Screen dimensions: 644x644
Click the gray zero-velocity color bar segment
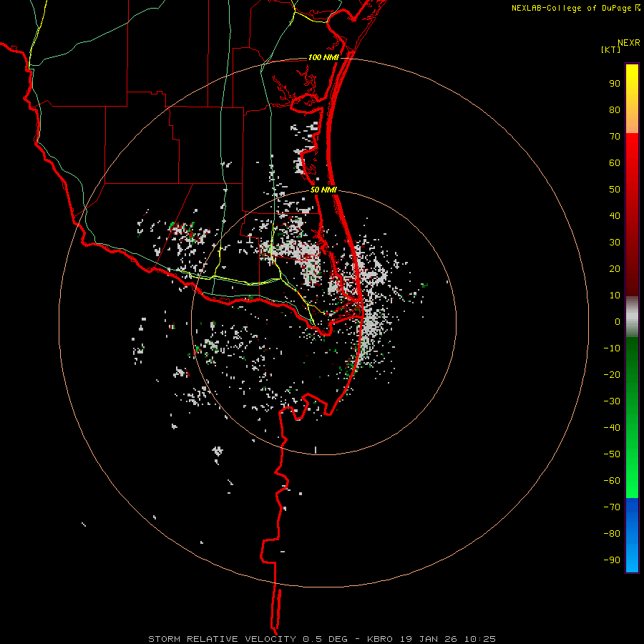pos(632,317)
